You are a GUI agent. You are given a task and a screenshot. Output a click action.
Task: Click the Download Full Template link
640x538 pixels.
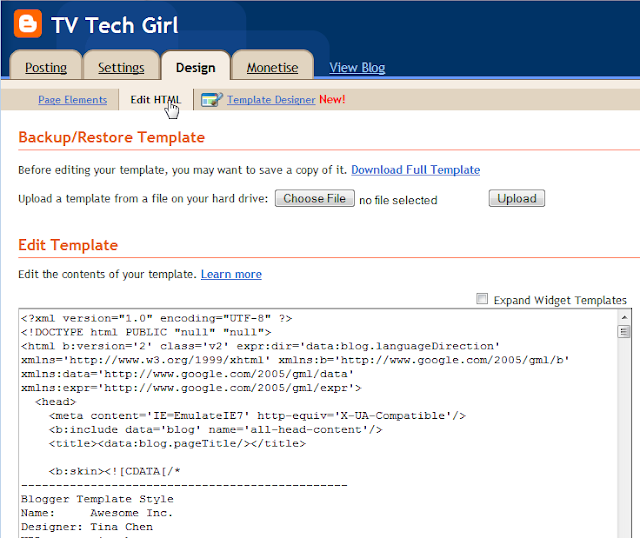coord(416,170)
